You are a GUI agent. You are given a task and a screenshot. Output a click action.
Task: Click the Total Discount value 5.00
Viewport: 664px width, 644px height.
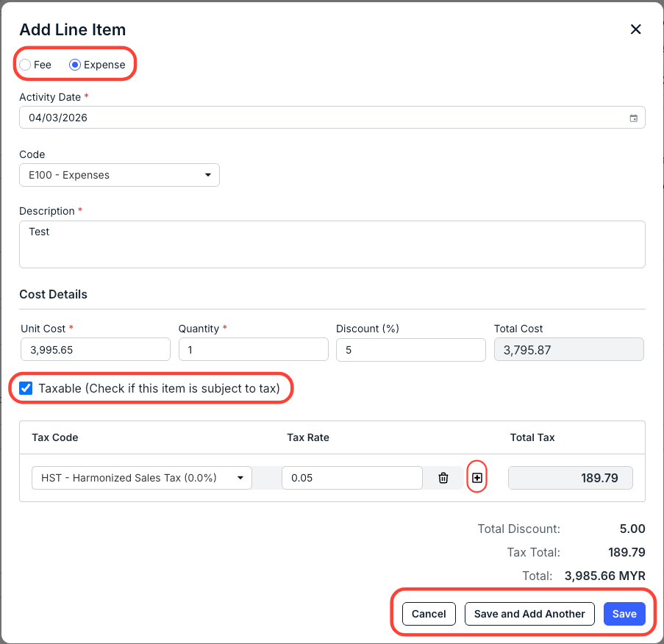point(632,529)
